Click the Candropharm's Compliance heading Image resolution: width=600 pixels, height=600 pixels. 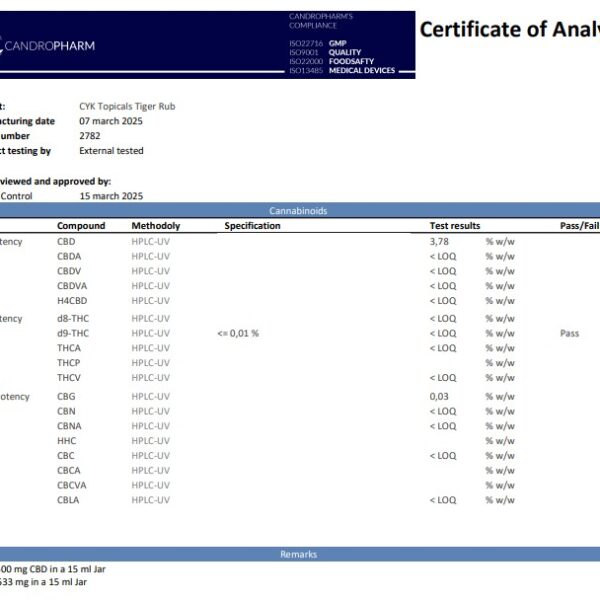tap(321, 21)
